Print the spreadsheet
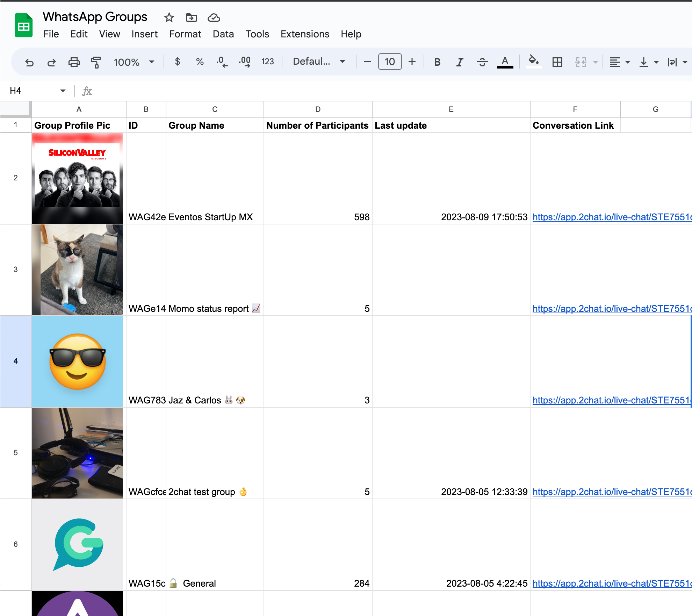Viewport: 692px width, 616px height. coord(74,62)
